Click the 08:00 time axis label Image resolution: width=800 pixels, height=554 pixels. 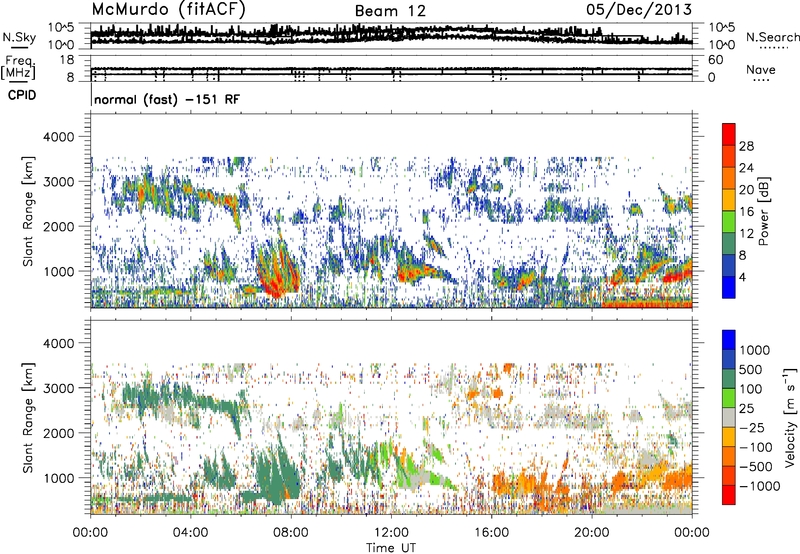pyautogui.click(x=291, y=533)
